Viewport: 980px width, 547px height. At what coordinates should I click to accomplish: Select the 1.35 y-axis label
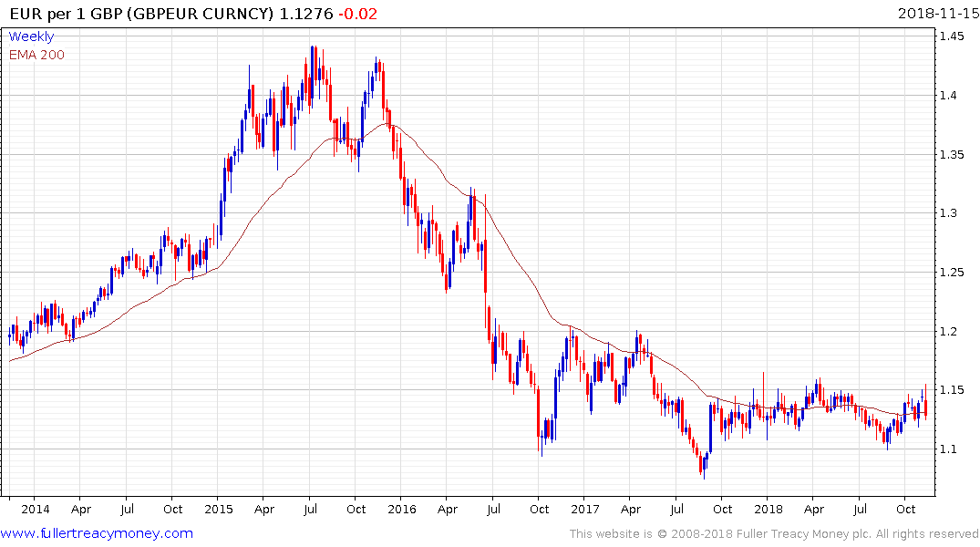(952, 154)
